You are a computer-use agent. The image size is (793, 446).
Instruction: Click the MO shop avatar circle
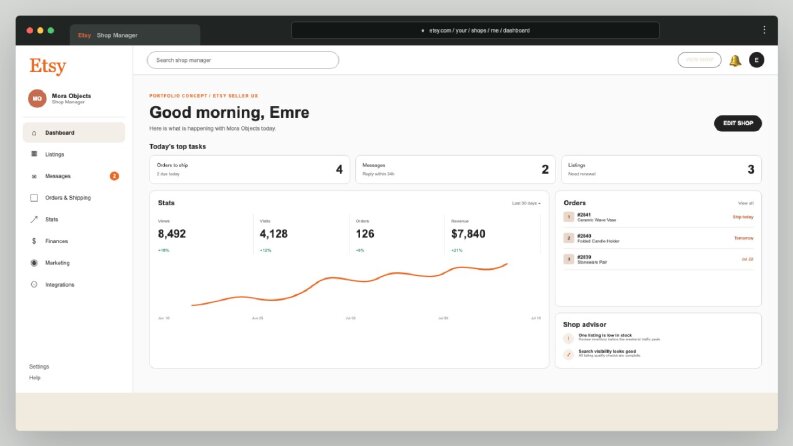point(37,98)
